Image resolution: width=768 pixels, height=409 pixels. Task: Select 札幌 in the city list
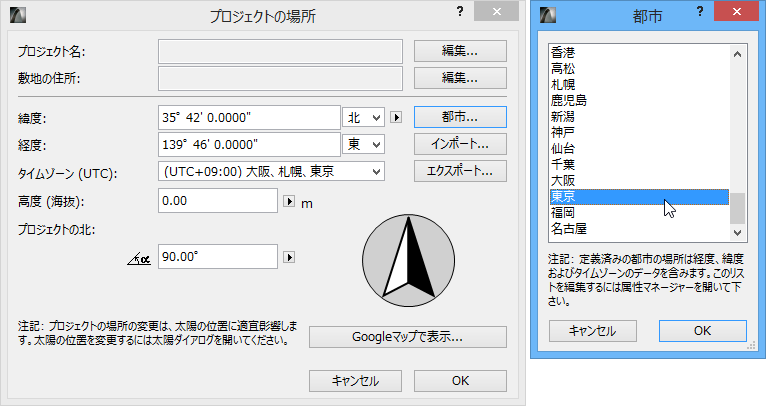(x=639, y=84)
